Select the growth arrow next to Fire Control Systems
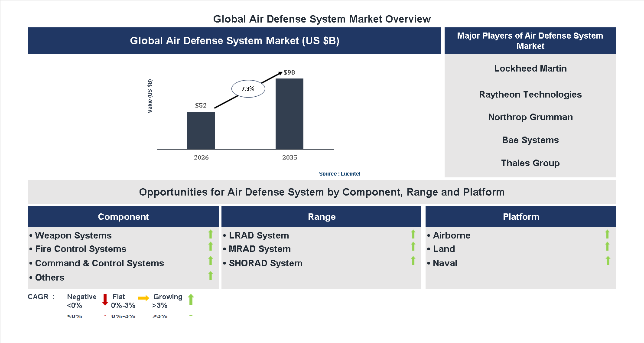The width and height of the screenshot is (644, 343). click(x=210, y=247)
